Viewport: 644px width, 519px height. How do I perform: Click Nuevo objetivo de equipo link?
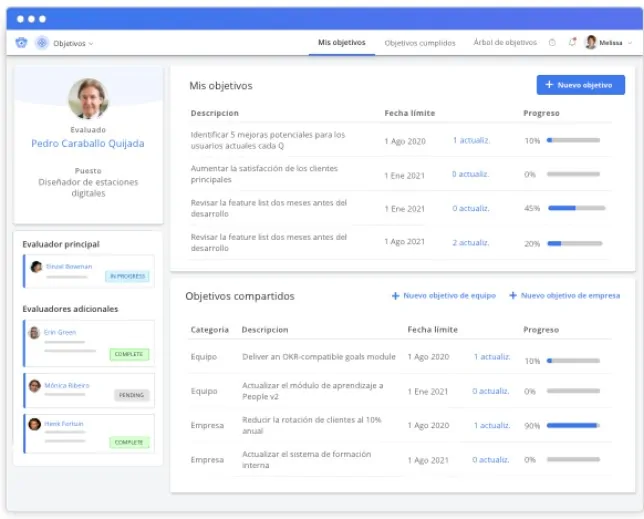tap(443, 296)
